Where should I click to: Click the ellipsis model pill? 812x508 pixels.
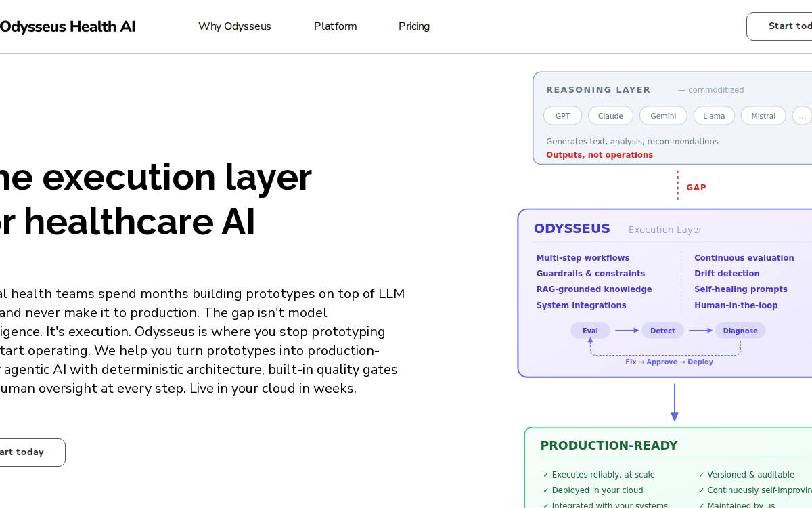point(802,116)
